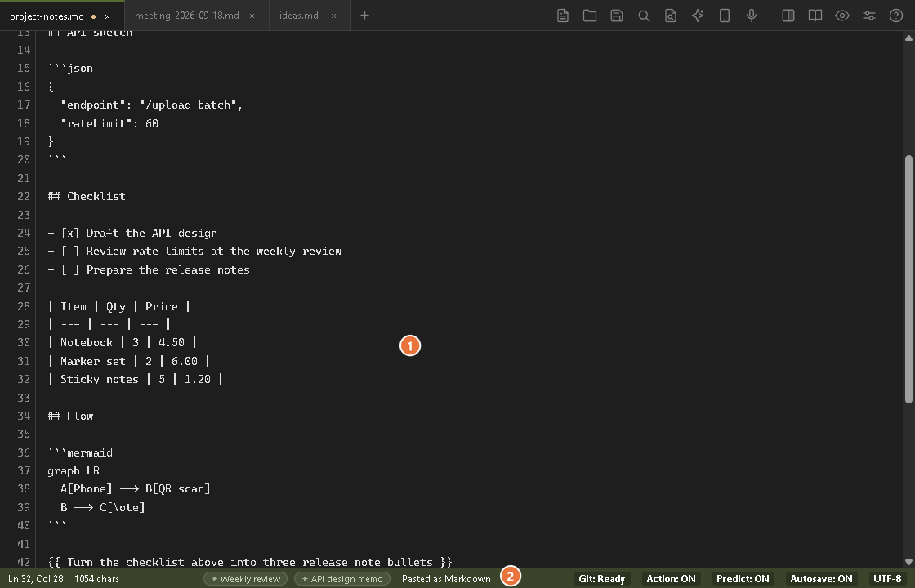Click the Weekly review suggestion chip

click(246, 579)
